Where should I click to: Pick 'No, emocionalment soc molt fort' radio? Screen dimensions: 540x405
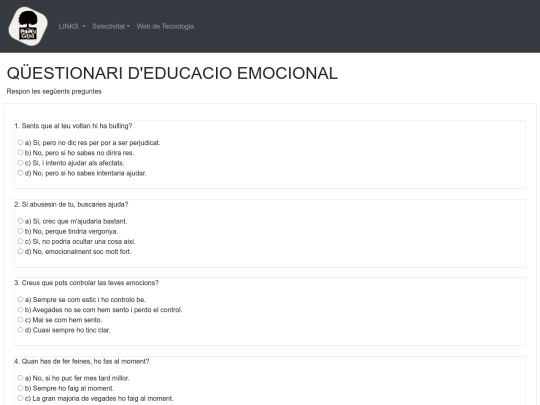click(x=20, y=251)
